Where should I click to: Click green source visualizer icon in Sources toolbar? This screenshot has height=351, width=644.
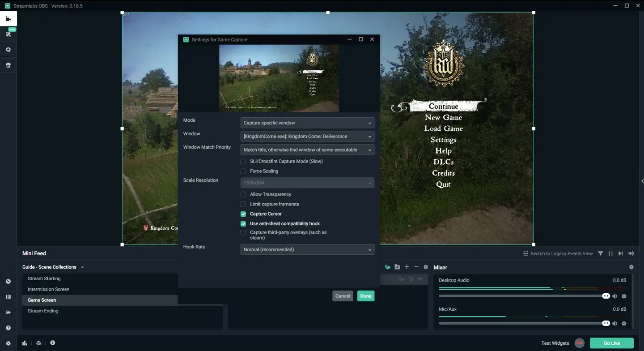coord(388,267)
